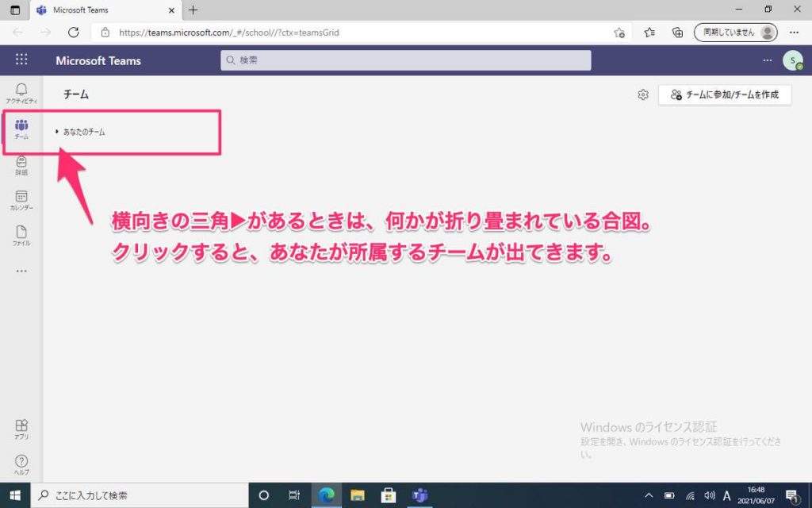View site information lock icon
This screenshot has height=508, width=812.
coord(105,33)
